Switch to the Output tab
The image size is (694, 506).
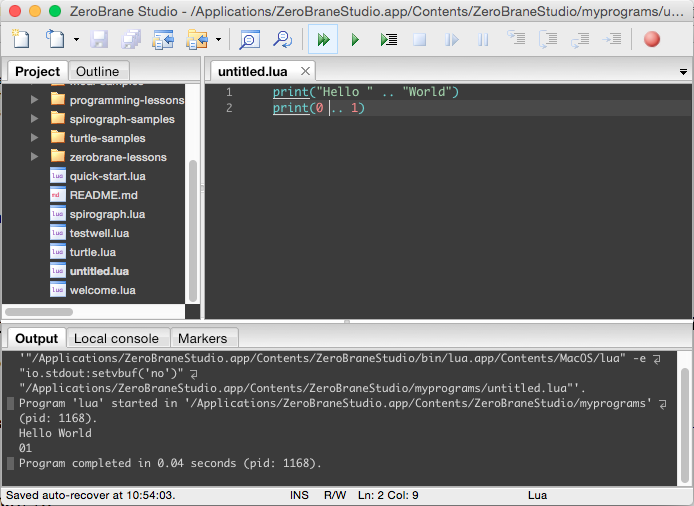coord(37,339)
